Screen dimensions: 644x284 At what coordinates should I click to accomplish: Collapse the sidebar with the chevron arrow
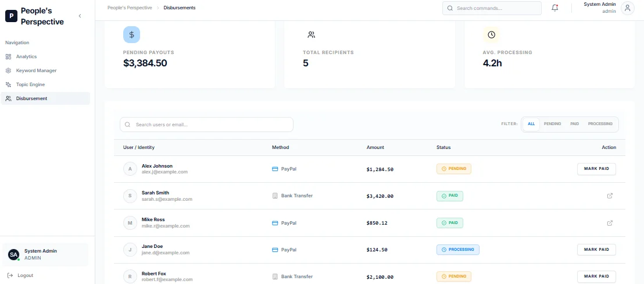click(80, 16)
